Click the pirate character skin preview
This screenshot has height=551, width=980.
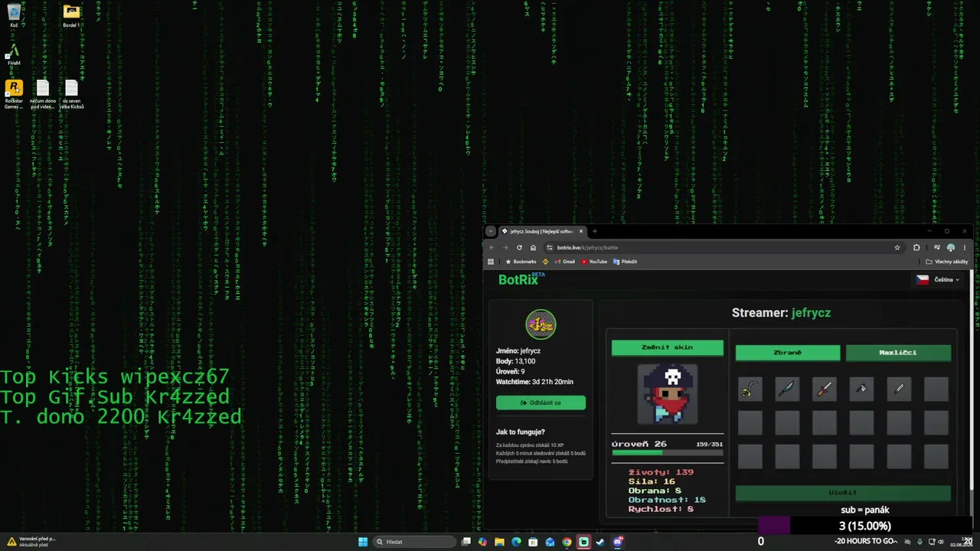pyautogui.click(x=668, y=394)
